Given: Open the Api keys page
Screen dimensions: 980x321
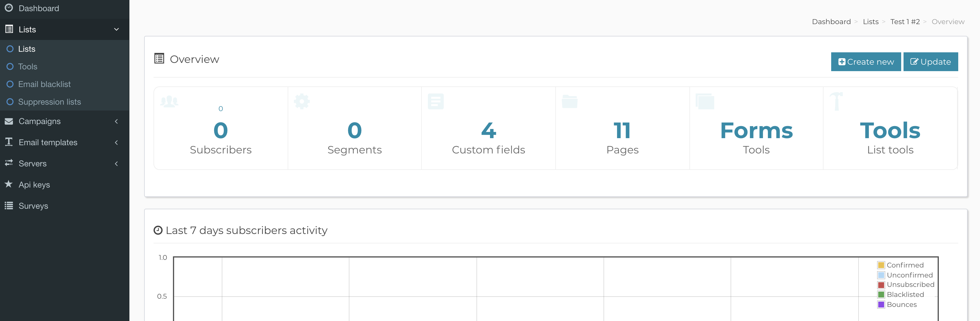Looking at the screenshot, I should (x=65, y=185).
